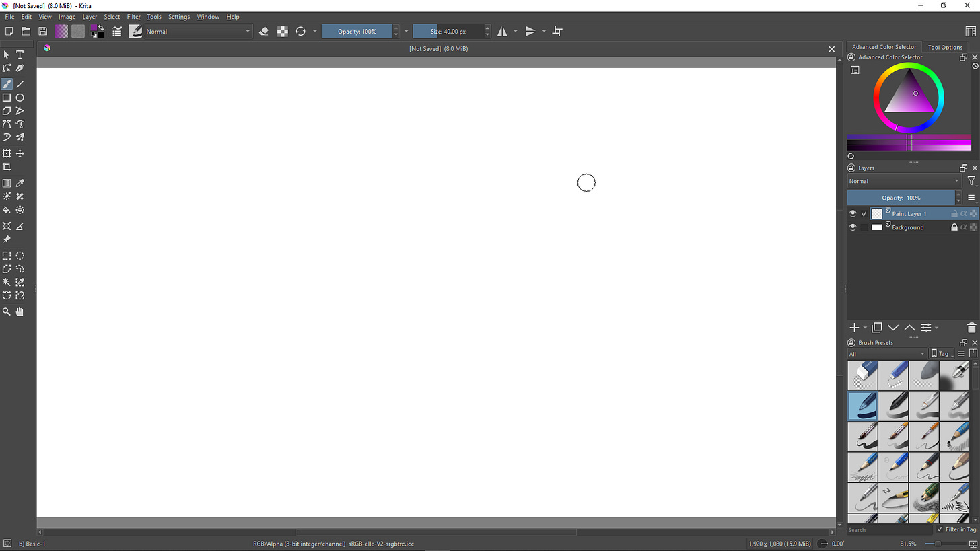Open the Layer menu
The height and width of the screenshot is (551, 980).
point(90,17)
